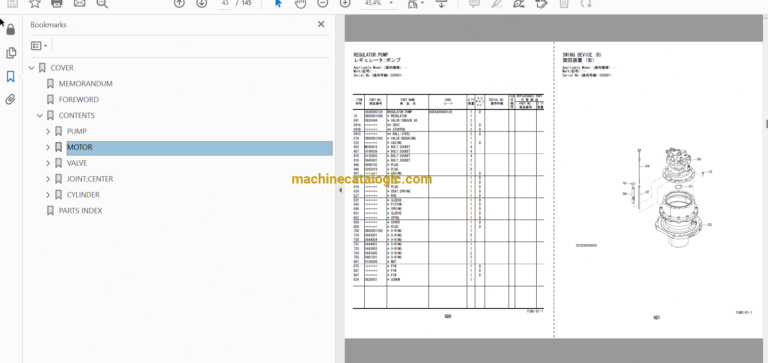Click the scrolling mode toolbar icon
Viewport: 768px width, 363px height.
click(x=442, y=3)
